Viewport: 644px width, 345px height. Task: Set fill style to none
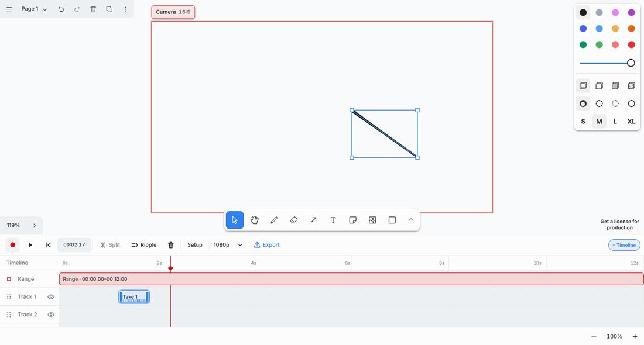tap(583, 86)
